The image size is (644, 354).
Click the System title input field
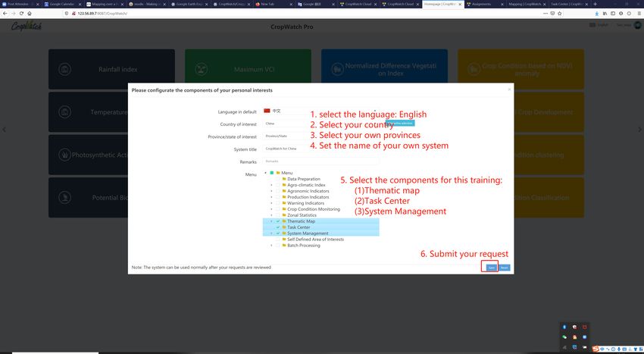point(320,149)
